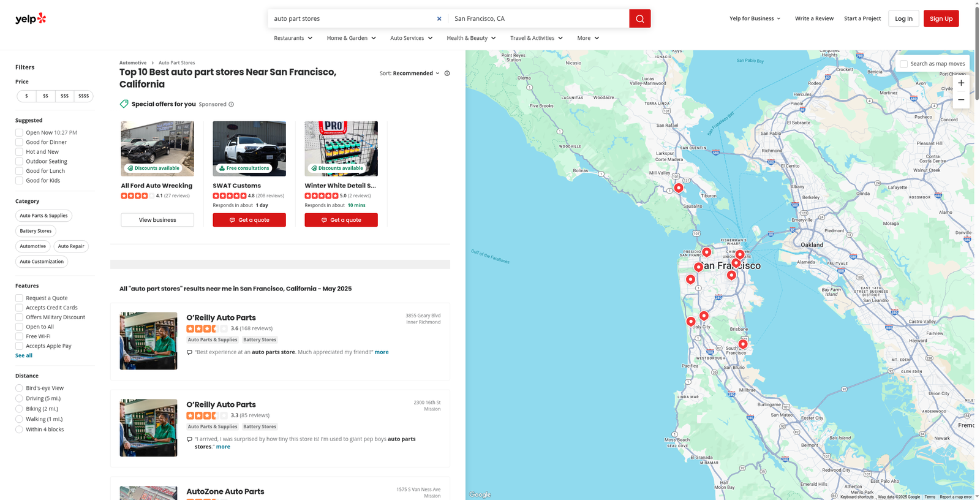This screenshot has height=500, width=980.
Task: Filter by Auto Customization category
Action: coord(42,262)
